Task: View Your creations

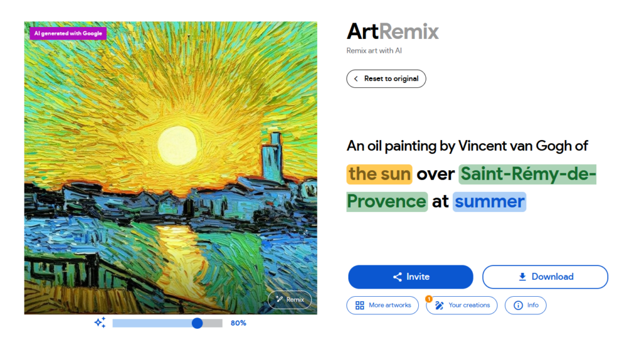Action: coord(462,305)
